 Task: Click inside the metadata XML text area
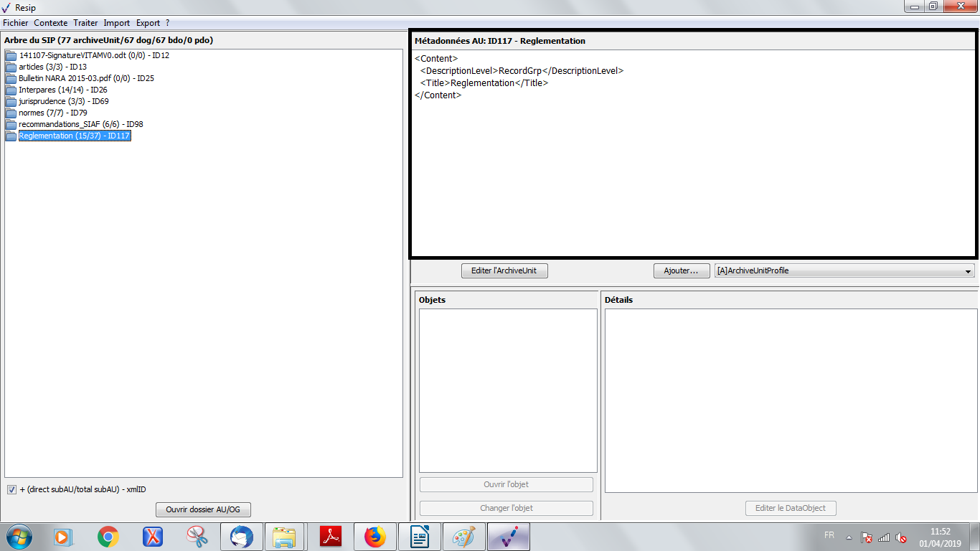click(x=692, y=172)
